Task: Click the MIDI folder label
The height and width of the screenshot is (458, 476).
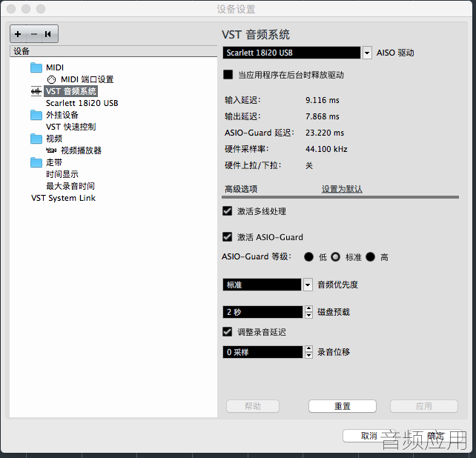Action: coord(55,67)
